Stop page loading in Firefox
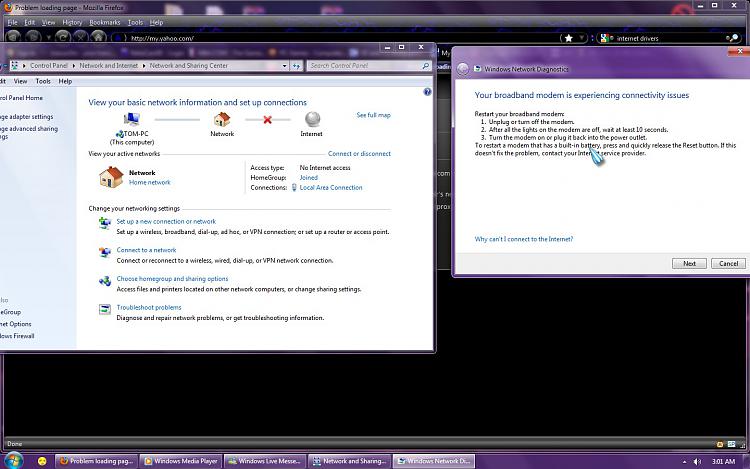The image size is (750, 469). point(80,37)
